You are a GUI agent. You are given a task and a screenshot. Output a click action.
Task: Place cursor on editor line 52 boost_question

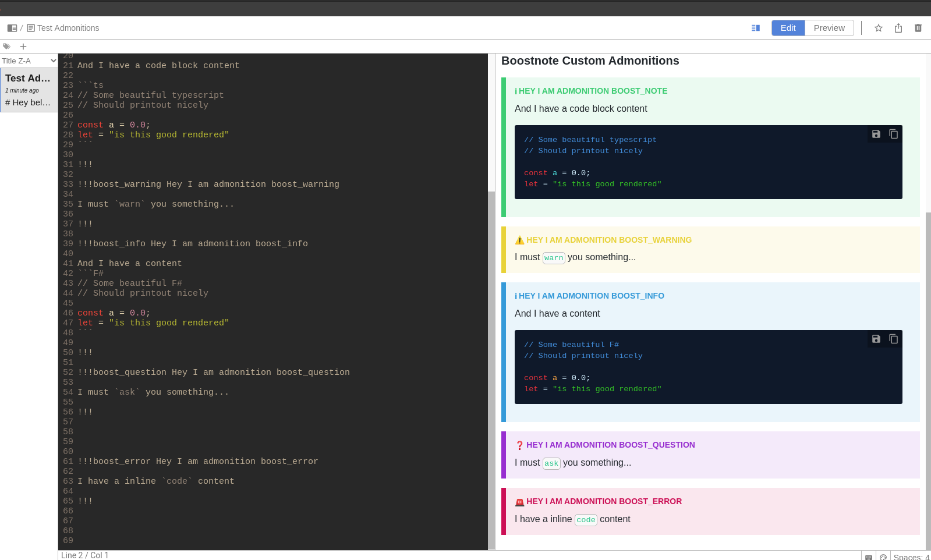[x=214, y=372]
